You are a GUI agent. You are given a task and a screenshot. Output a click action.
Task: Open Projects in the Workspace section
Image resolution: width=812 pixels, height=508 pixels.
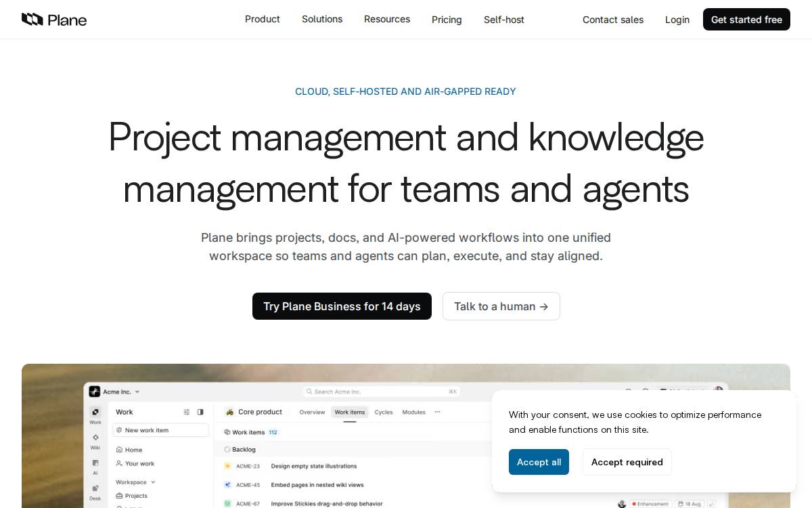coord(131,496)
